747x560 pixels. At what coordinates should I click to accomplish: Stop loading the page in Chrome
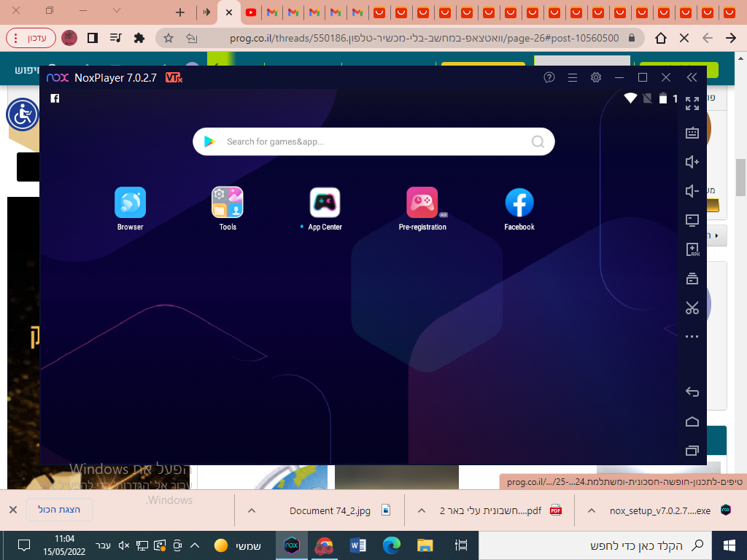click(684, 38)
